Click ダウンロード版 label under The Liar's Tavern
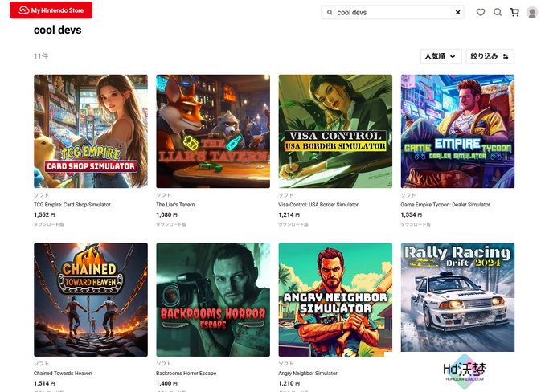545x392 pixels. tap(171, 224)
